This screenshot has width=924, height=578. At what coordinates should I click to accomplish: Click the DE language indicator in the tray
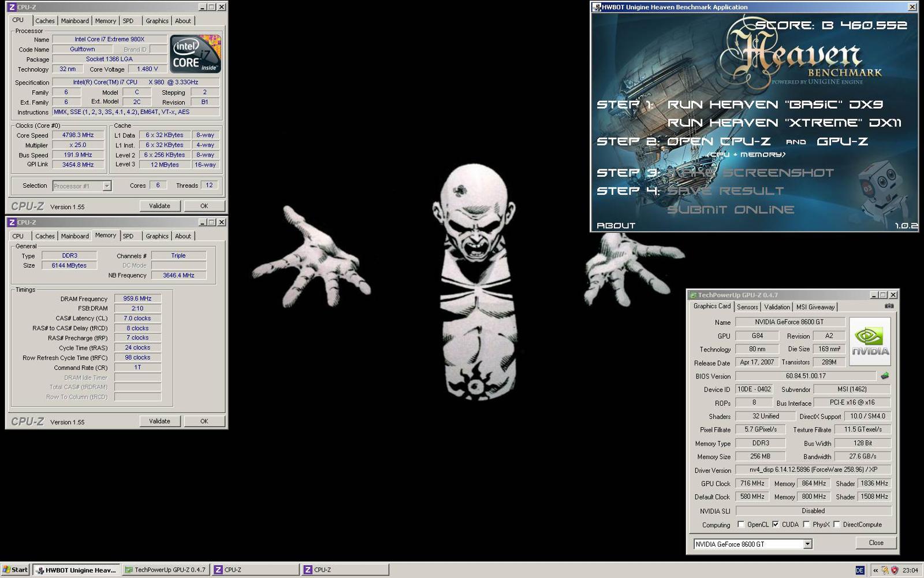coord(859,570)
